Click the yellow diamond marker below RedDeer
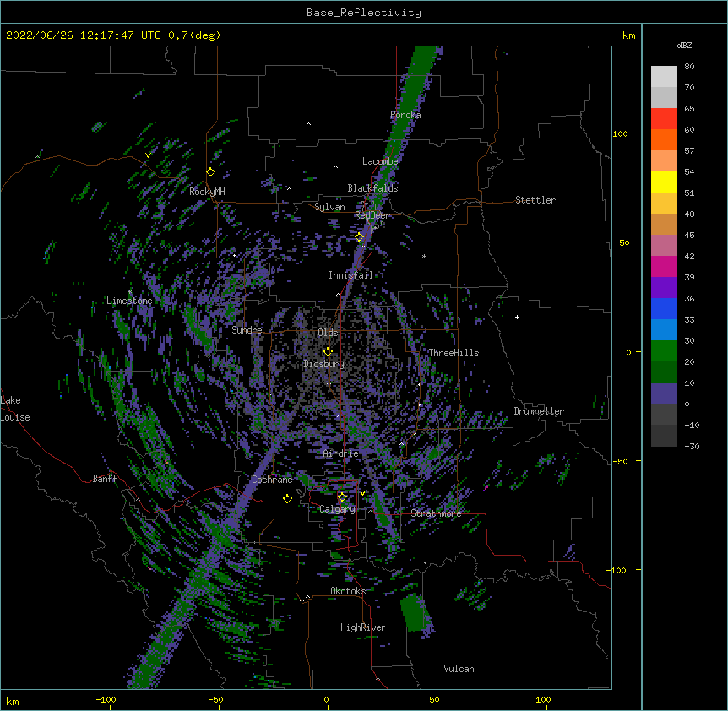The width and height of the screenshot is (728, 711). [360, 237]
